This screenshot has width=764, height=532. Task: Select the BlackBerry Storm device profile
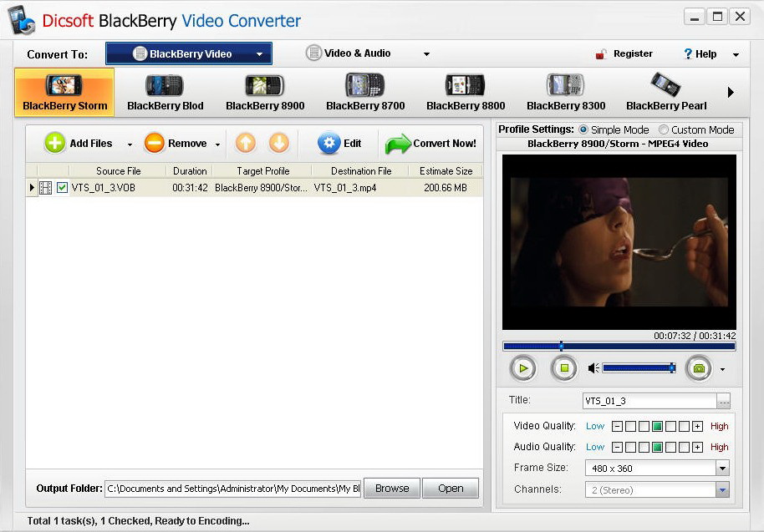65,93
